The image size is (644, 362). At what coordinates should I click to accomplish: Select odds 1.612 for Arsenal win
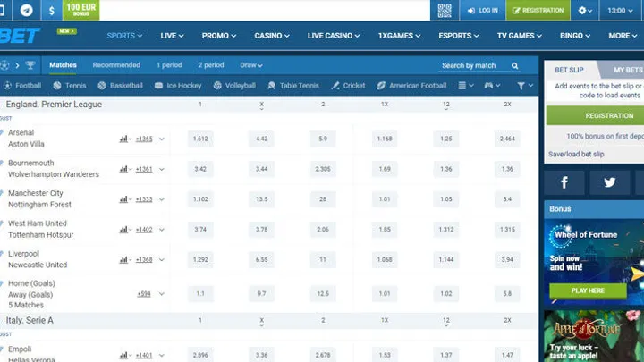click(x=200, y=139)
